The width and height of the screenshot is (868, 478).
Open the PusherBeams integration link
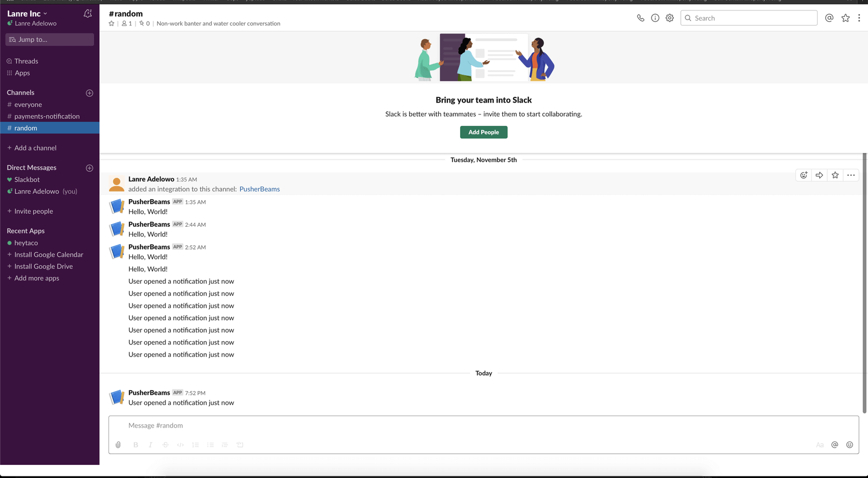point(260,189)
